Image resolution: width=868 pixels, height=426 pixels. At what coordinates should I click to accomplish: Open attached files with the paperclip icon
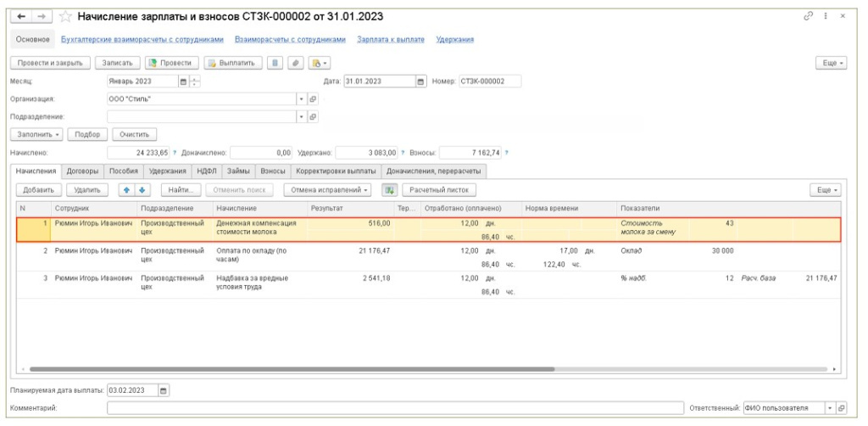[x=295, y=63]
